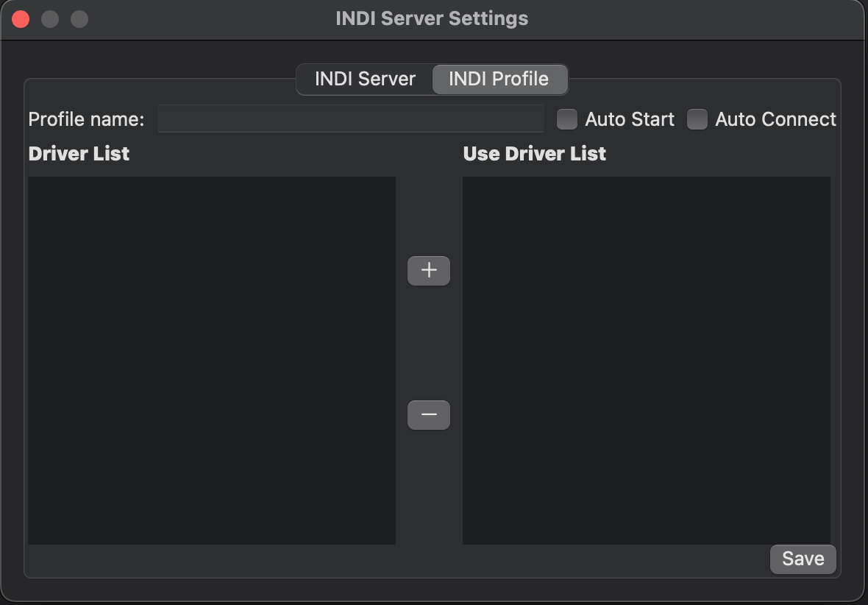Screen dimensions: 868x605
Task: Click the minus icon to remove driver
Action: pyautogui.click(x=428, y=414)
